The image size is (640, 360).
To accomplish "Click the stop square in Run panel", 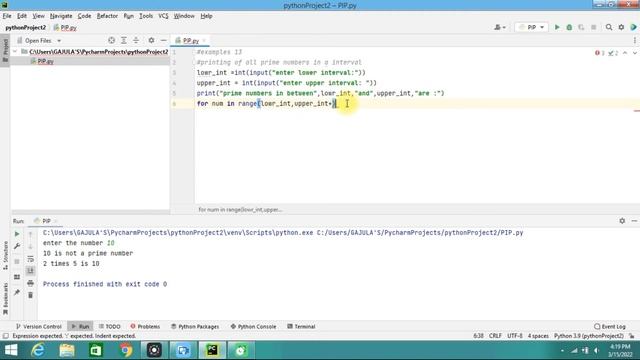I will pyautogui.click(x=17, y=262).
